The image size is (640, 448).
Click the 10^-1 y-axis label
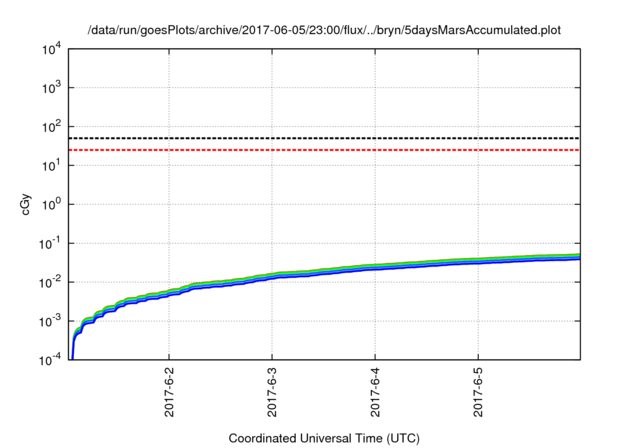(50, 244)
